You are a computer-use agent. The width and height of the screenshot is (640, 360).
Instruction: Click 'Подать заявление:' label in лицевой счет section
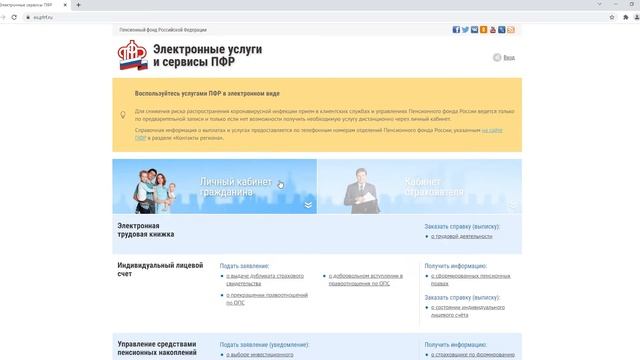pos(244,266)
